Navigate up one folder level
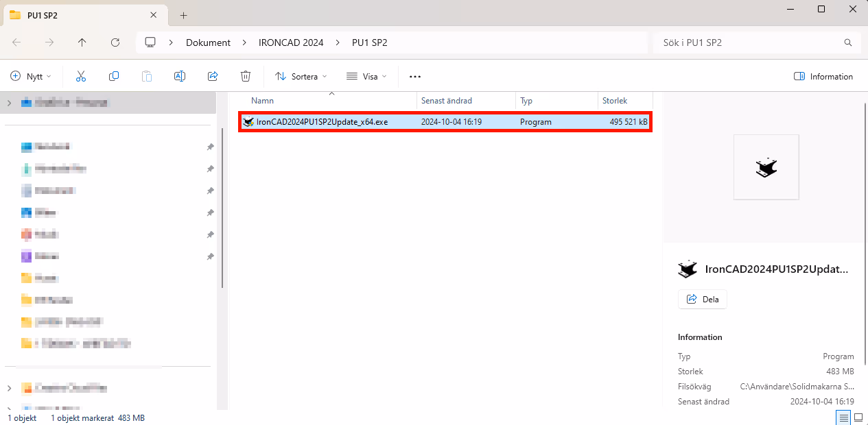 pyautogui.click(x=82, y=42)
